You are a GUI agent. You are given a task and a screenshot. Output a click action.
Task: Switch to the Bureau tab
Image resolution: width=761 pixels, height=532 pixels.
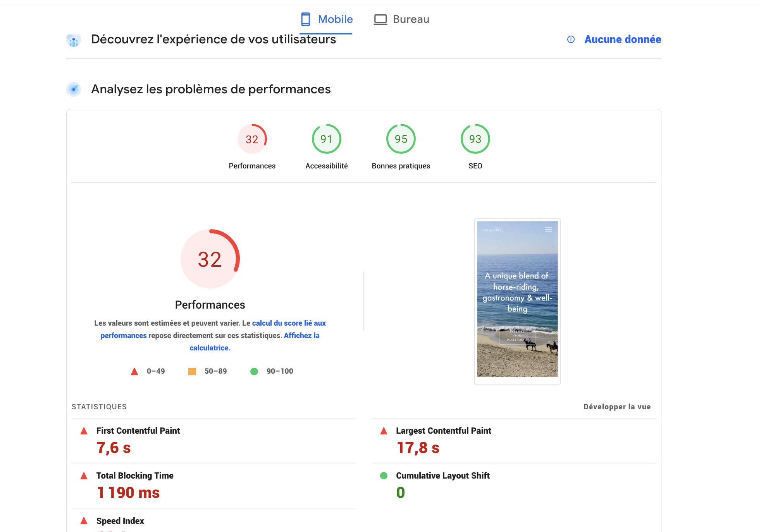[401, 19]
